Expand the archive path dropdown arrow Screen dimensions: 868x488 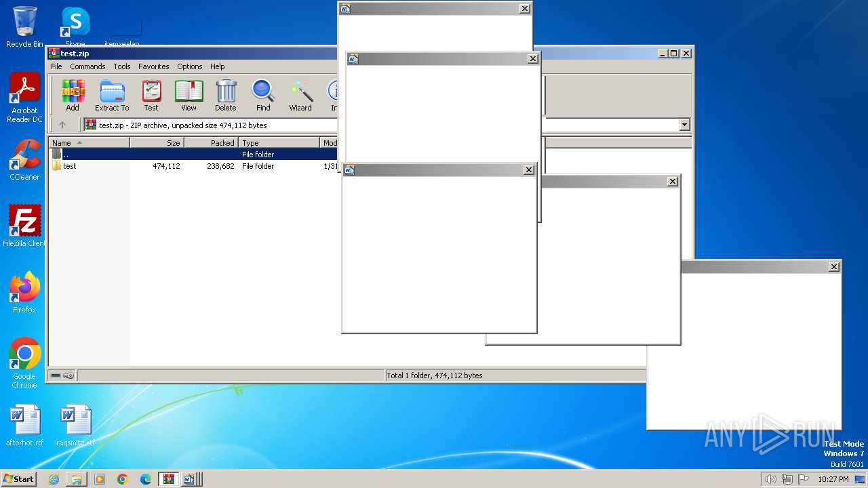coord(684,125)
